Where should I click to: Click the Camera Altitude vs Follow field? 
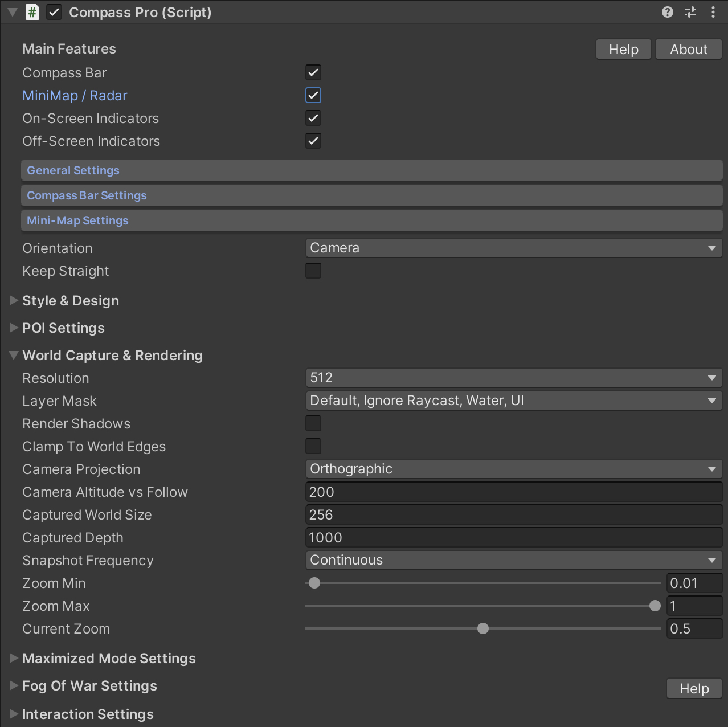[x=514, y=492]
